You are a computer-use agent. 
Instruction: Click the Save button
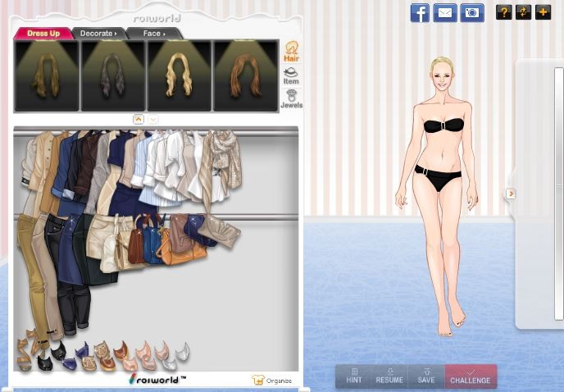[x=426, y=376]
